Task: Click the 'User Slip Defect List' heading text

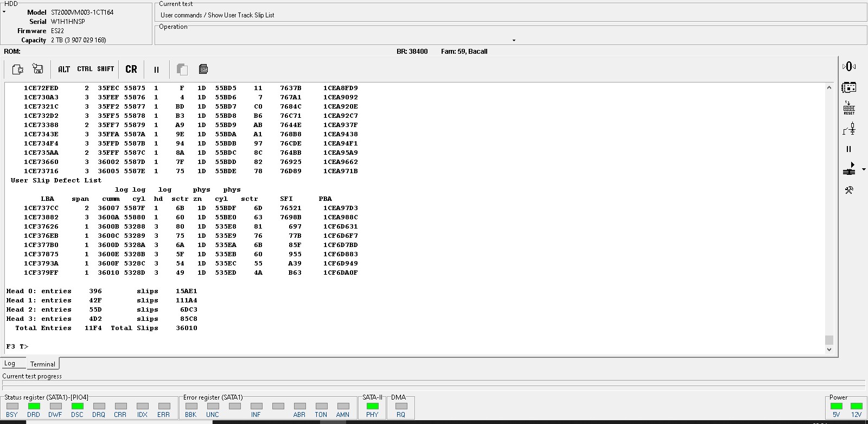Action: click(56, 180)
